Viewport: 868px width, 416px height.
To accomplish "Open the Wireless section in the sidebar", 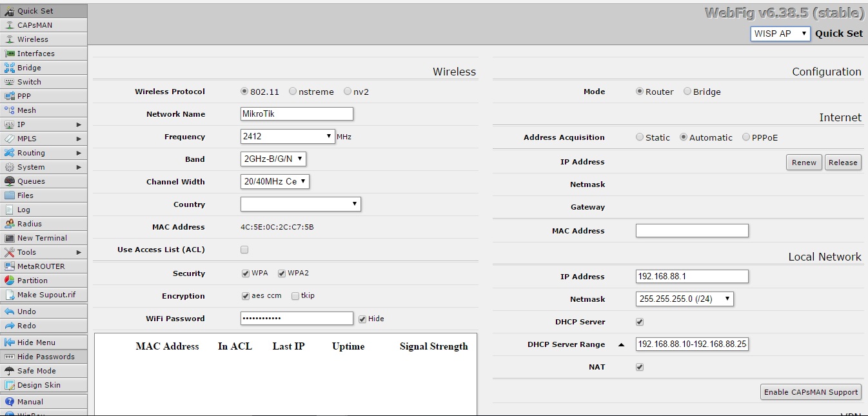I will pos(29,39).
